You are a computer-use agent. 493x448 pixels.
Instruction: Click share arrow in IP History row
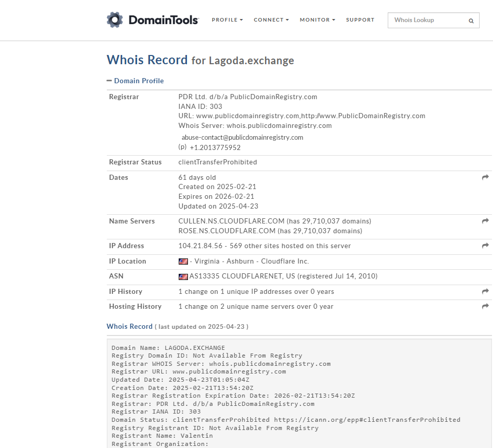[485, 292]
